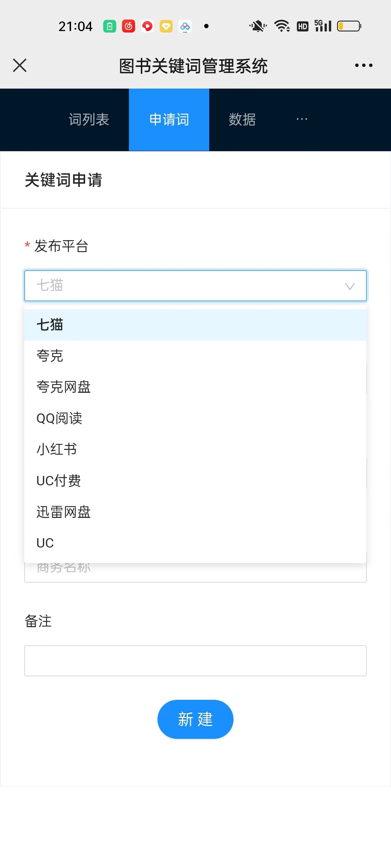Tap the NetEase Cloud Music status bar icon
This screenshot has height=868, width=391.
pos(129,26)
